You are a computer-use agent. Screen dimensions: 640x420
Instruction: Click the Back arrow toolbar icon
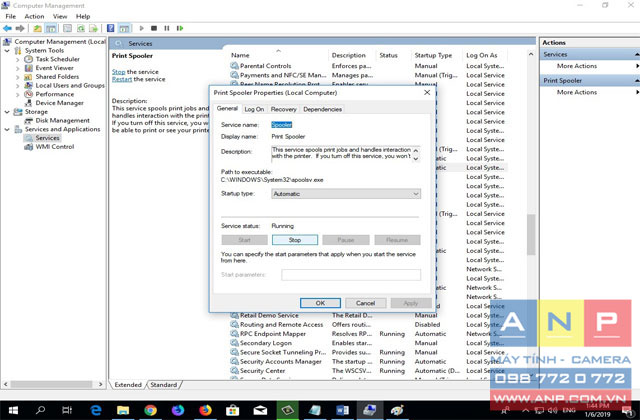point(7,28)
